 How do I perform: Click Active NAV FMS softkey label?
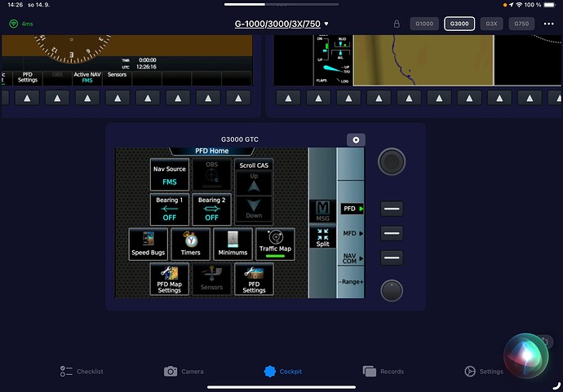(87, 77)
